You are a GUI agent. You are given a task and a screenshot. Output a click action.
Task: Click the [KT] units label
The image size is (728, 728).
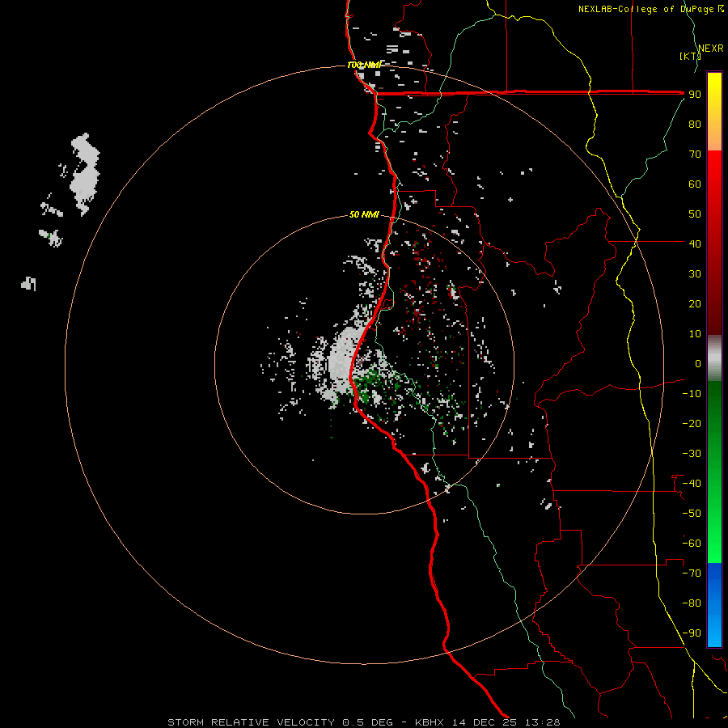[690, 56]
